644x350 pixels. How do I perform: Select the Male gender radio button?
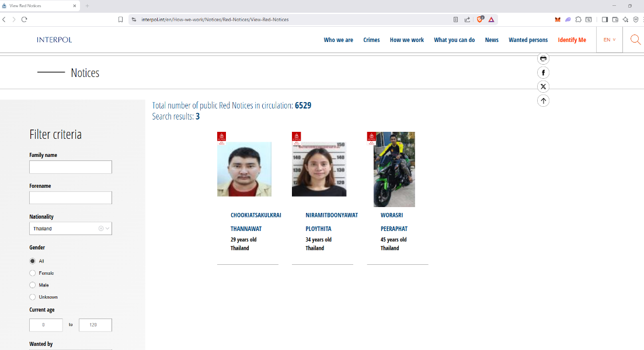[x=33, y=285]
